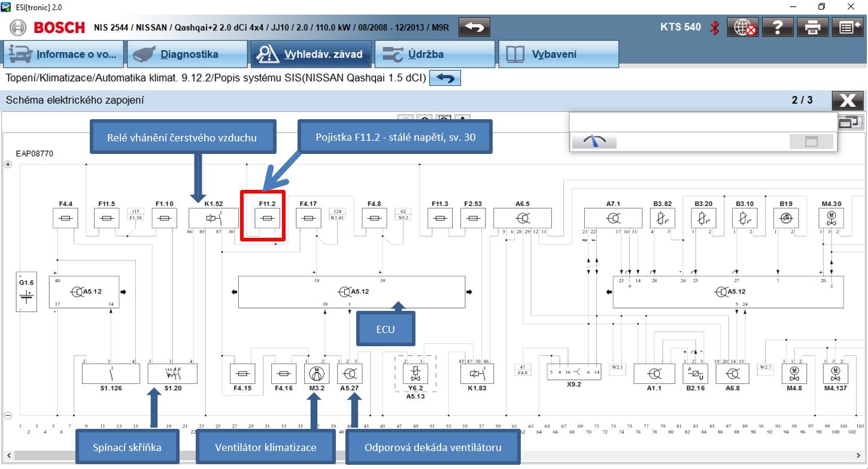
Task: Select A5.12 block with pins 18 and 39
Action: (351, 292)
